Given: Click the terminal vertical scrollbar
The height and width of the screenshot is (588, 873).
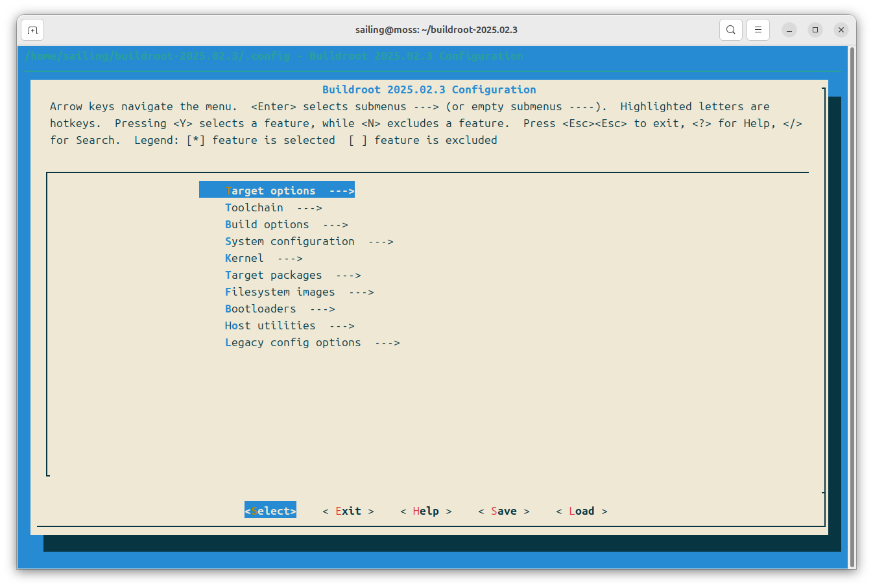Looking at the screenshot, I should [852, 306].
